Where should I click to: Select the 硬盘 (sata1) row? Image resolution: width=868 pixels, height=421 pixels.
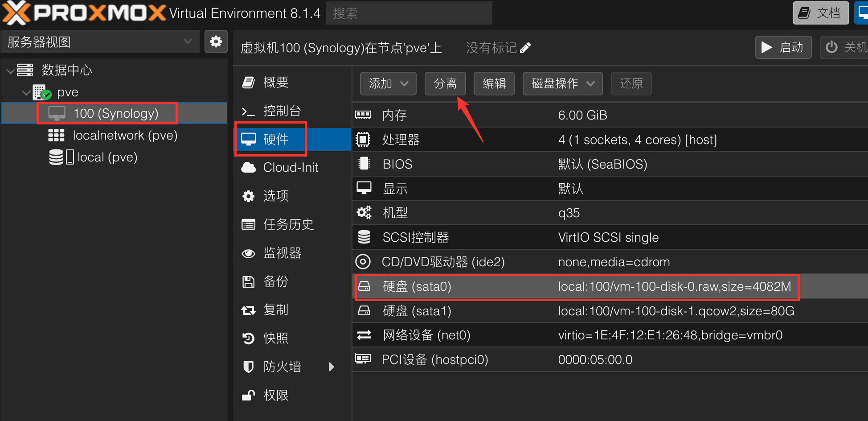[610, 311]
